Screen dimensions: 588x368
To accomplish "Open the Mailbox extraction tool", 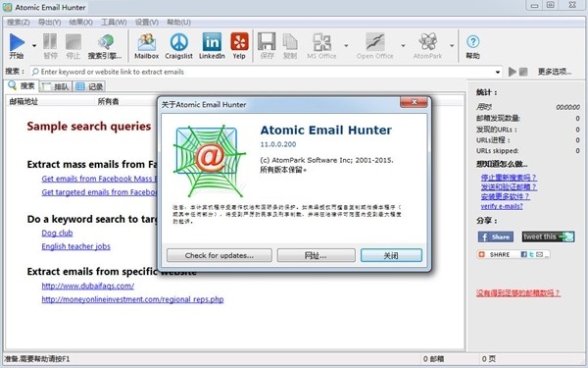I will point(146,42).
